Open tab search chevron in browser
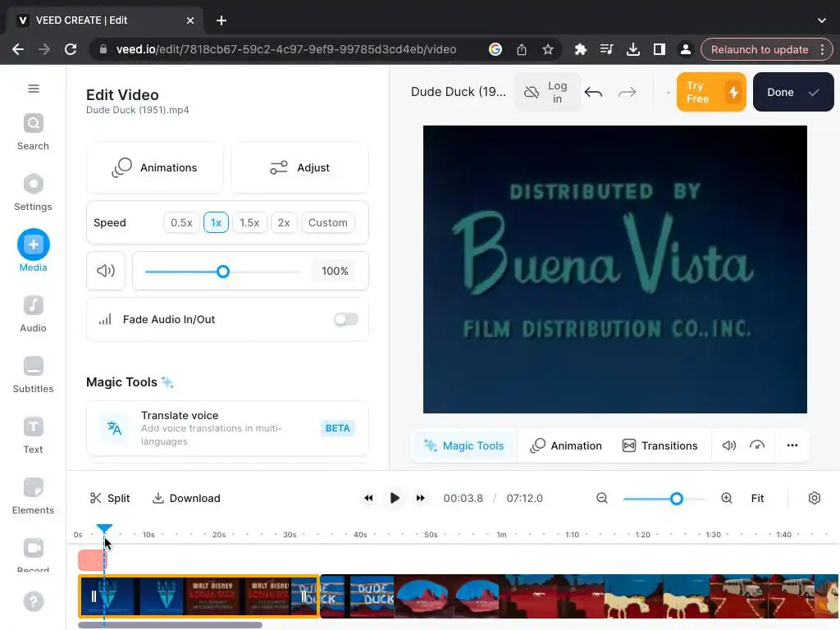The width and height of the screenshot is (840, 630). [821, 21]
